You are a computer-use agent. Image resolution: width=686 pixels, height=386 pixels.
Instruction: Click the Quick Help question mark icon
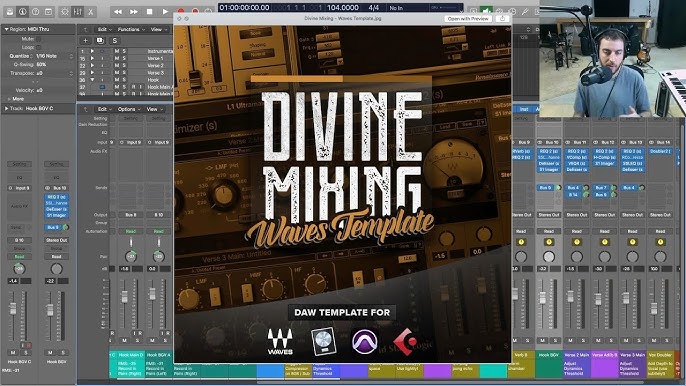point(35,11)
